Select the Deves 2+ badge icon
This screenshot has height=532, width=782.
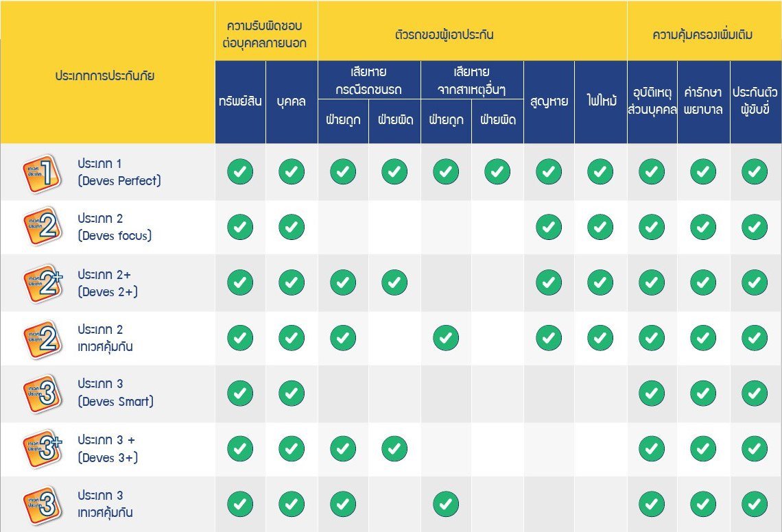(42, 283)
